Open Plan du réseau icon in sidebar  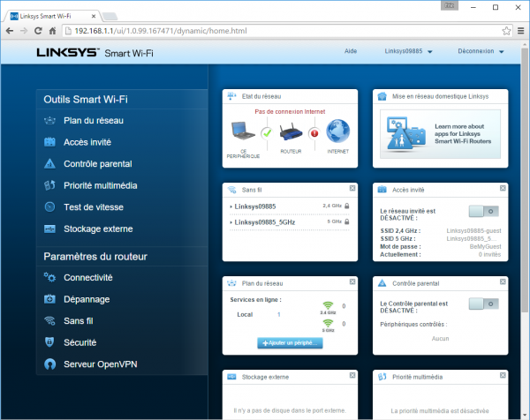pos(49,120)
